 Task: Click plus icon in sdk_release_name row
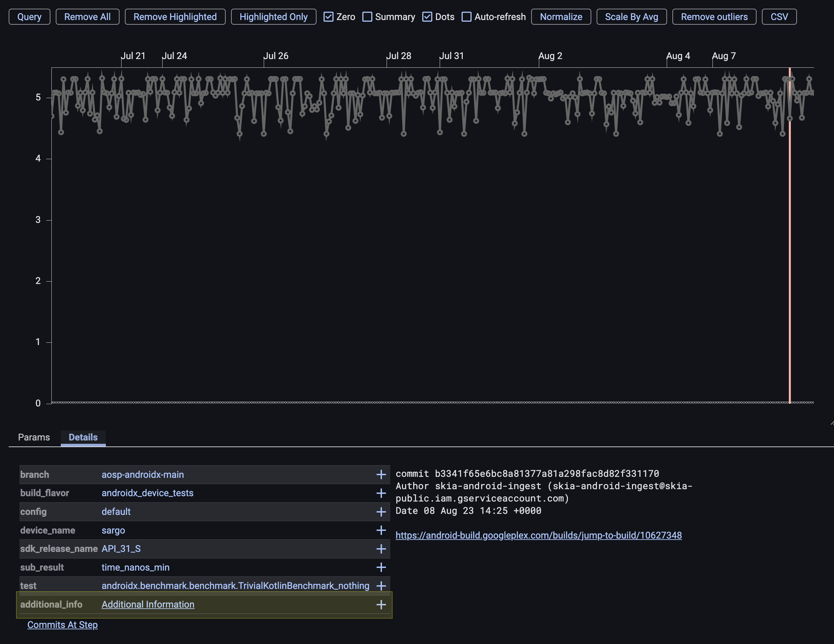click(381, 549)
